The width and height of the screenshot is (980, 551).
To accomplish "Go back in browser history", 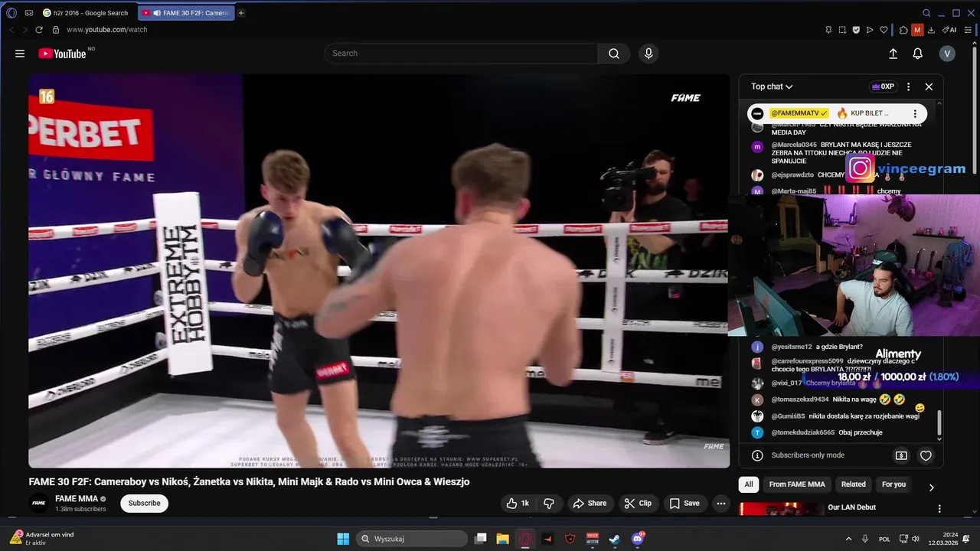I will pos(11,30).
